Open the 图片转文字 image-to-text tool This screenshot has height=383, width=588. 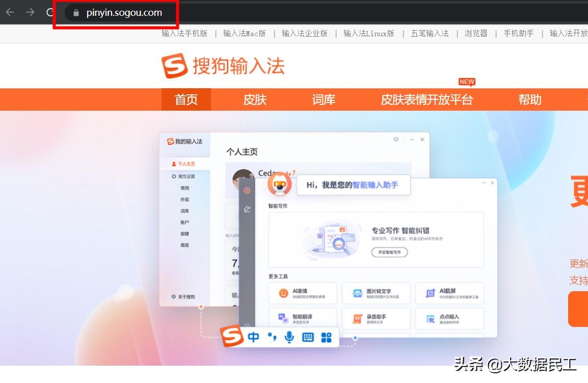click(x=376, y=293)
